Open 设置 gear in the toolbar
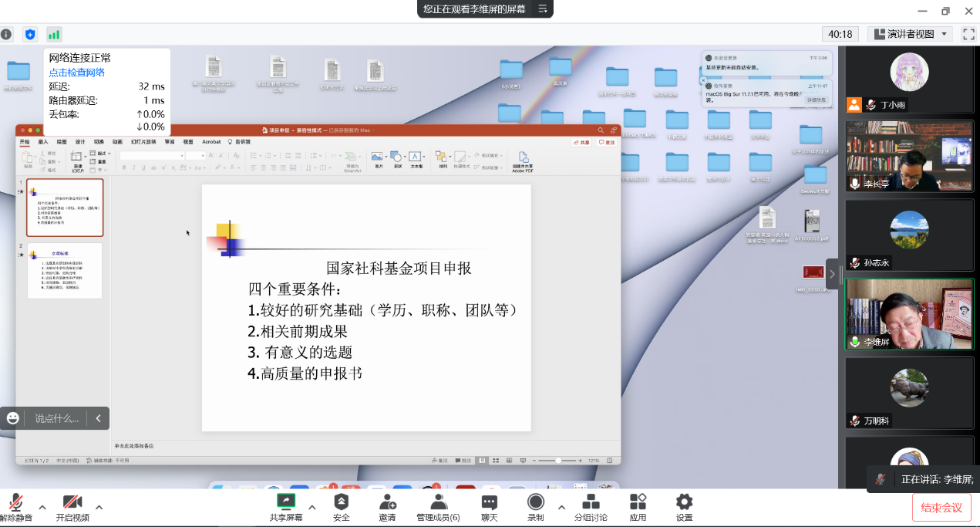Viewport: 980px width, 527px height. [684, 507]
